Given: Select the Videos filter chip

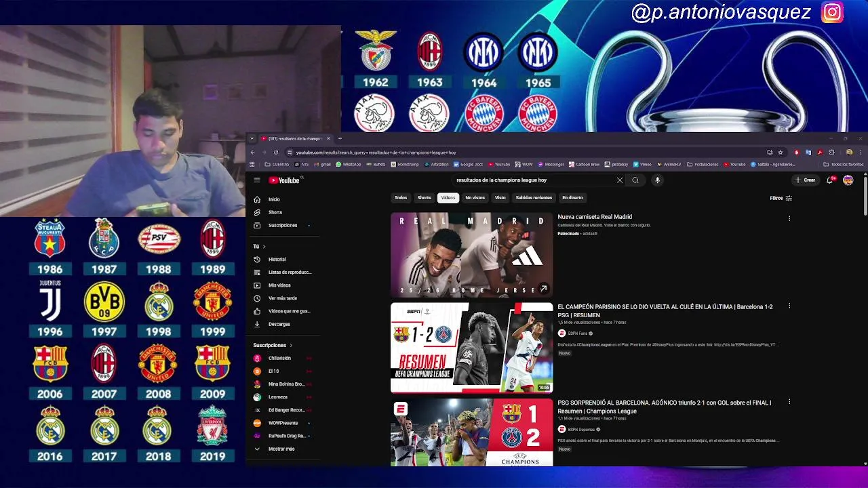Looking at the screenshot, I should [x=448, y=198].
